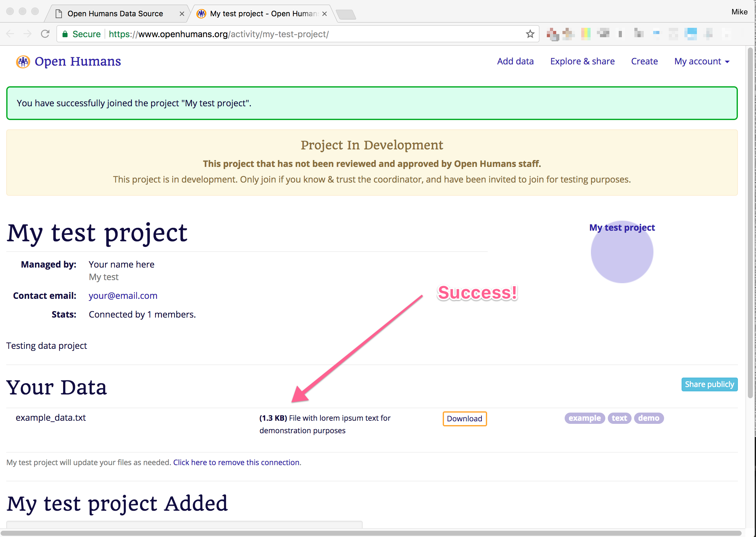756x537 pixels.
Task: Select the demo tag badge
Action: pos(648,418)
